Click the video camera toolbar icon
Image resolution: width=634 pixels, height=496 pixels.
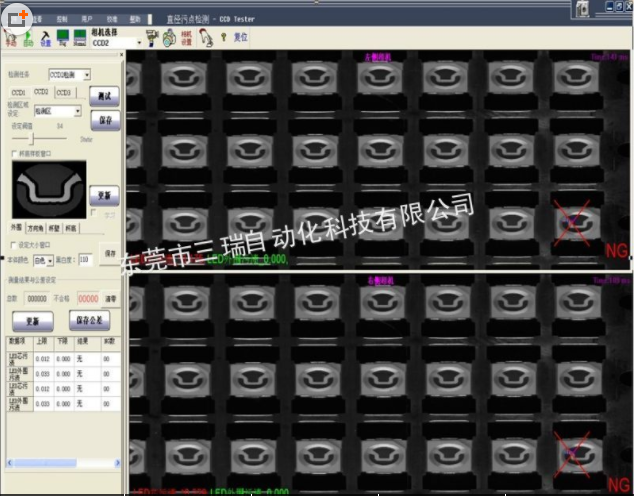pos(152,38)
